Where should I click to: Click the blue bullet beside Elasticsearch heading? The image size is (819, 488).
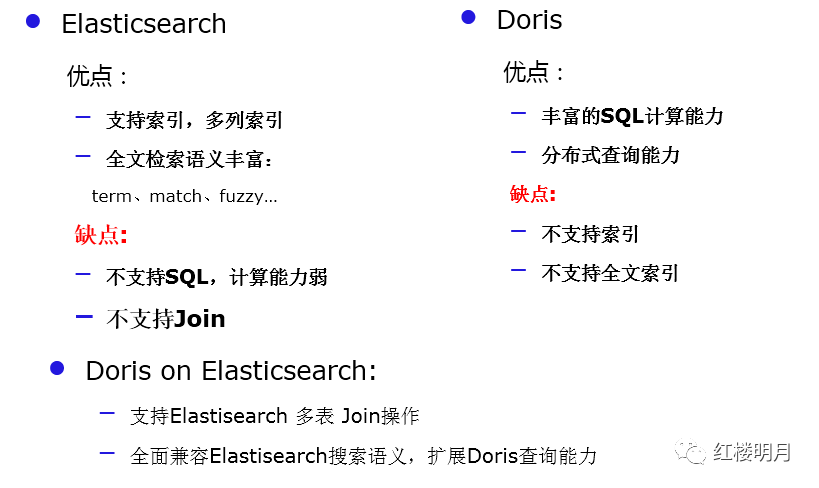[x=33, y=21]
